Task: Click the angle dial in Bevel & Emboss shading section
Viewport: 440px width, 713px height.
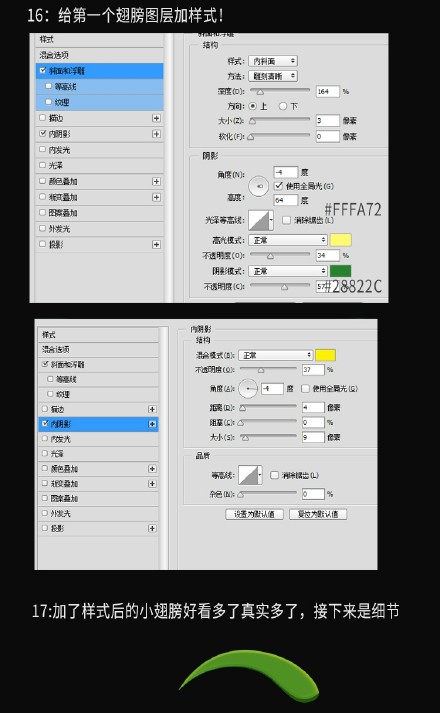Action: click(259, 186)
